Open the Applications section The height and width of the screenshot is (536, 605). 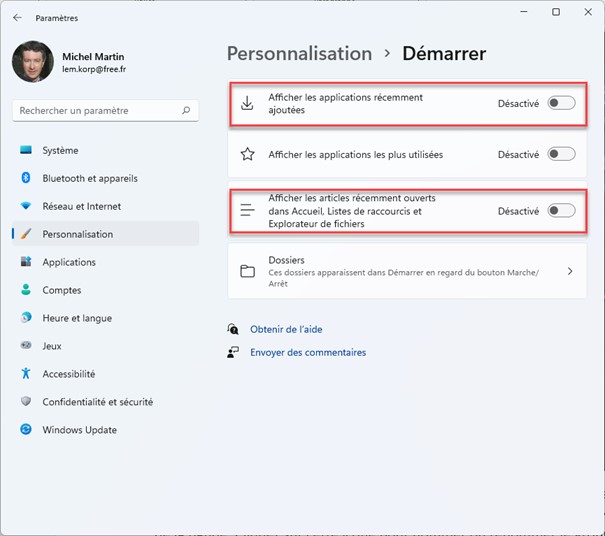(x=68, y=262)
